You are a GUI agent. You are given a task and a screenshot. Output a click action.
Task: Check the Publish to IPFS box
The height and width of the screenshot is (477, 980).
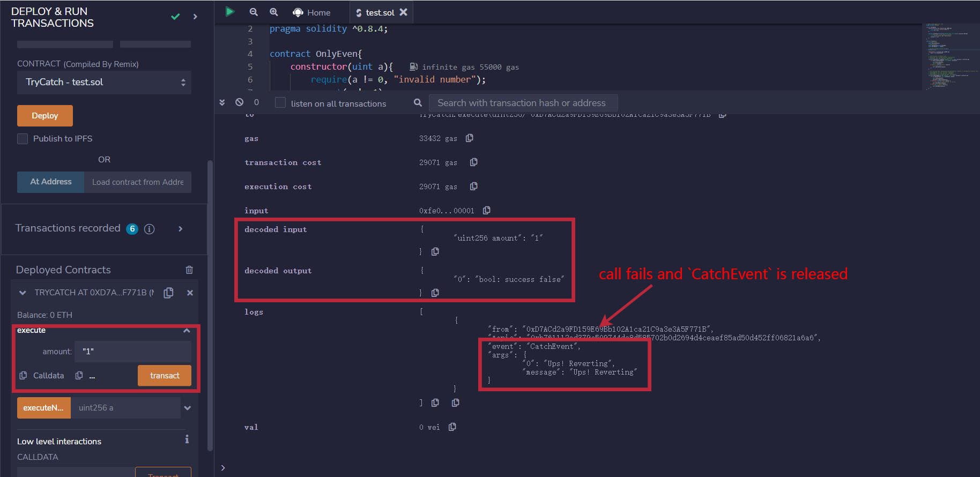pyautogui.click(x=23, y=139)
